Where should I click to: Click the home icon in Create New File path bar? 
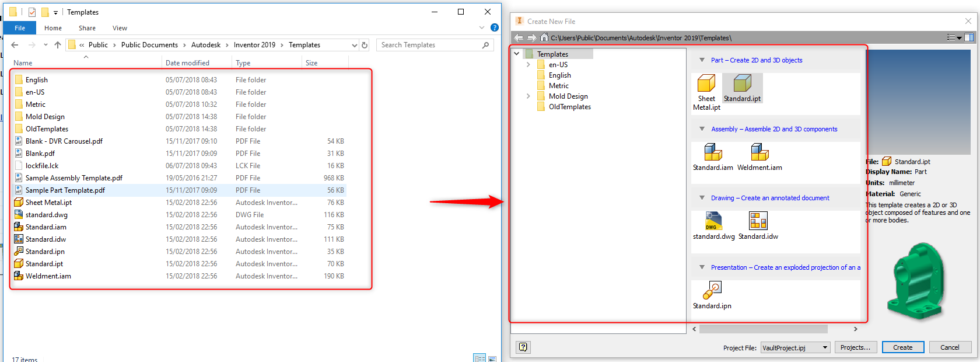click(544, 37)
